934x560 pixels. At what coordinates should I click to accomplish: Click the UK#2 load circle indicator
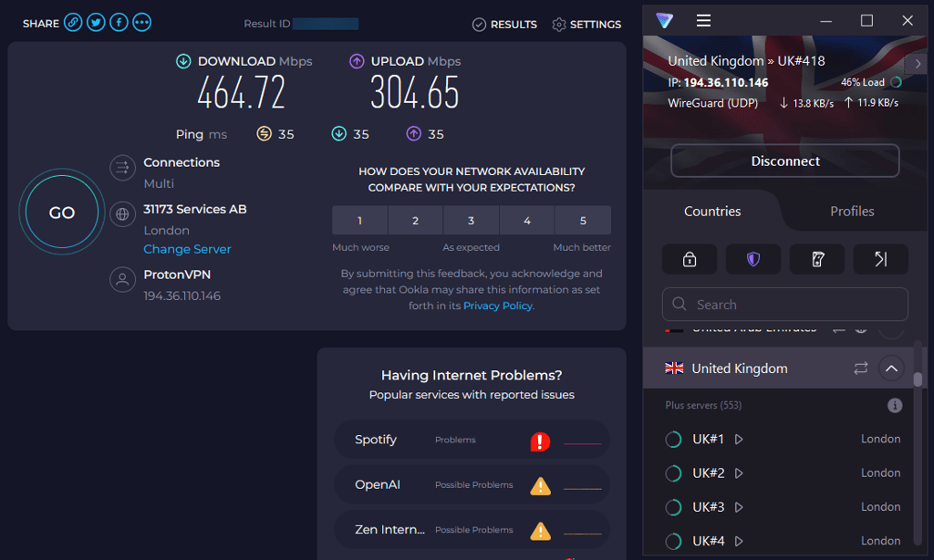coord(673,473)
